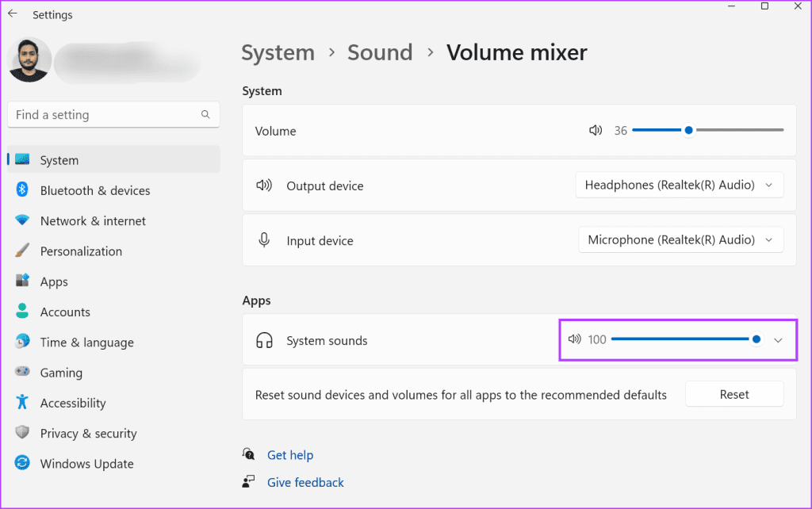Open the Output device dropdown
Viewport: 812px width, 509px height.
click(x=679, y=186)
